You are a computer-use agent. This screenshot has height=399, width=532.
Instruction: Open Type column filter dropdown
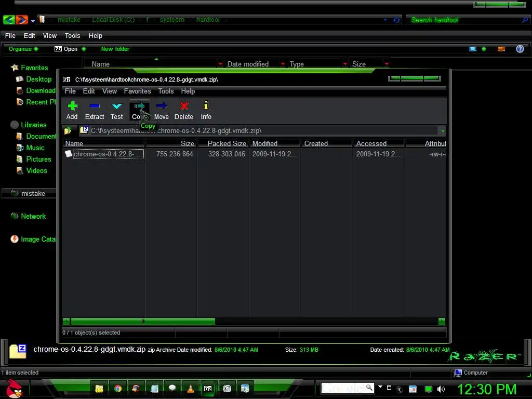pos(345,64)
